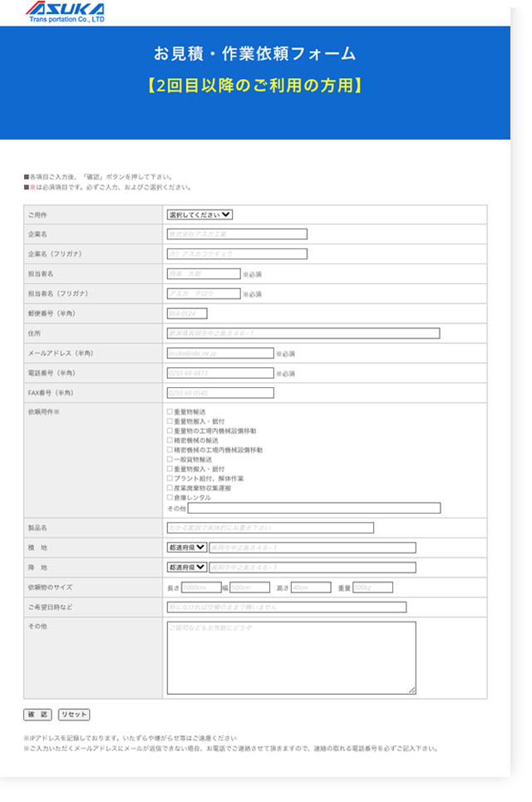Screen dimensions: 532x802
Task: Expand the 降地 都道府県 dropdown
Action: tap(187, 568)
